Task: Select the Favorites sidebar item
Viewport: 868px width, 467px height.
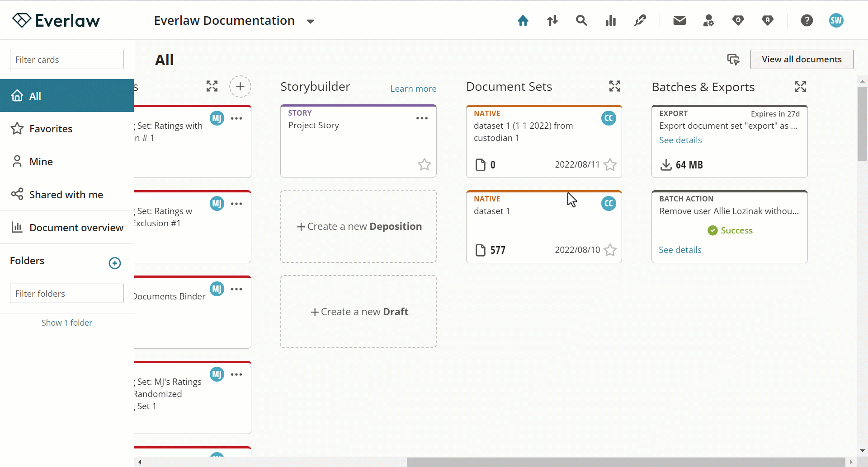Action: pyautogui.click(x=67, y=129)
